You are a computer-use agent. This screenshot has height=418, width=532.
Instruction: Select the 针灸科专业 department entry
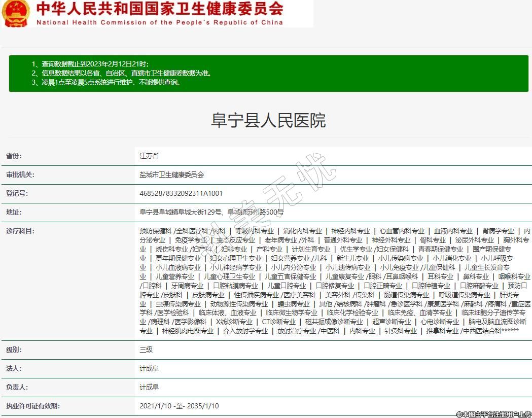[400, 331]
